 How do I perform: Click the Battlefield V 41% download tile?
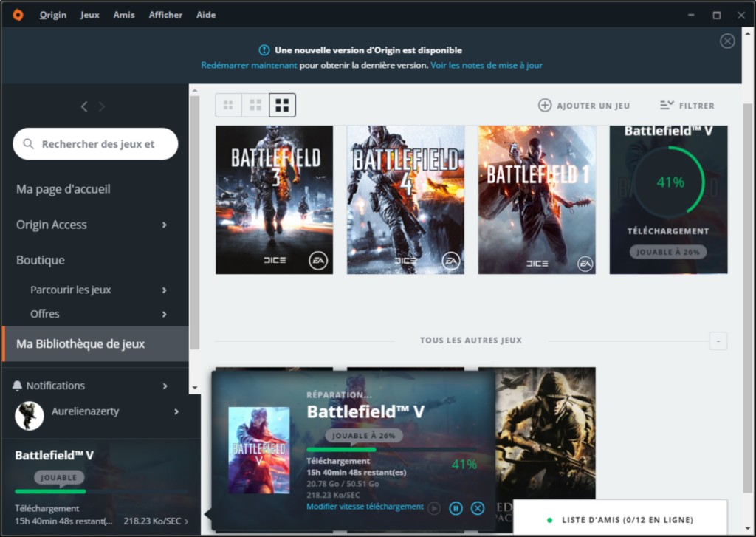click(668, 199)
